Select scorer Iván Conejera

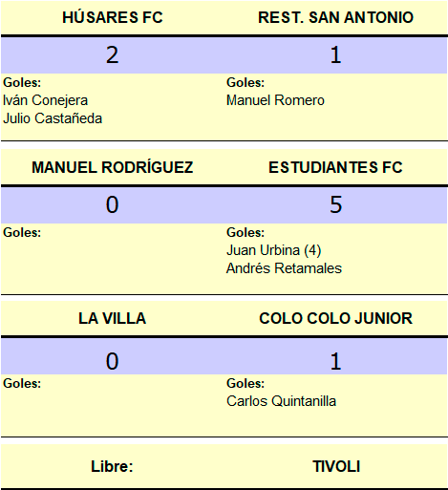pos(45,100)
